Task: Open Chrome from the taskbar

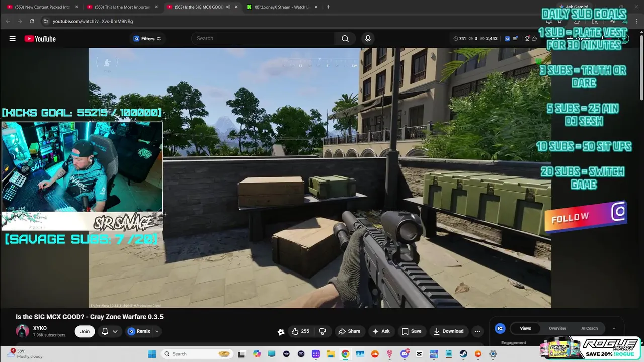Action: click(x=345, y=354)
